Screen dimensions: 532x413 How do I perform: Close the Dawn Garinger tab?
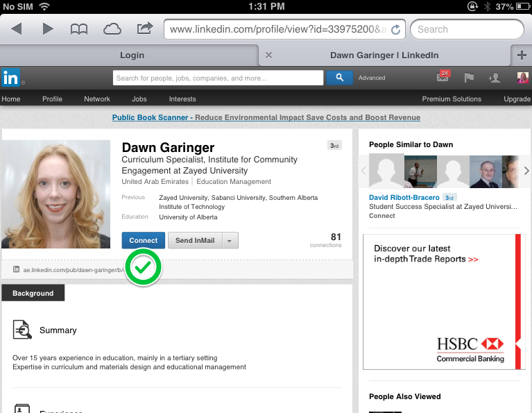click(268, 55)
